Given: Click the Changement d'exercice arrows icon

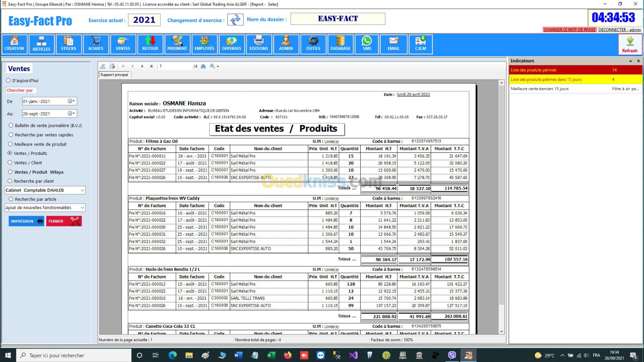Looking at the screenshot, I should coord(235,20).
